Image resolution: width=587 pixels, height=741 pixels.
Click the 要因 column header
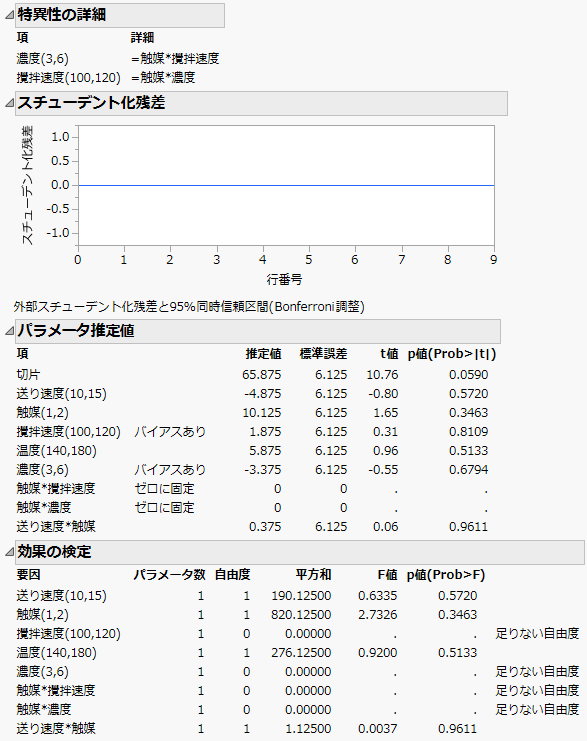tap(28, 575)
